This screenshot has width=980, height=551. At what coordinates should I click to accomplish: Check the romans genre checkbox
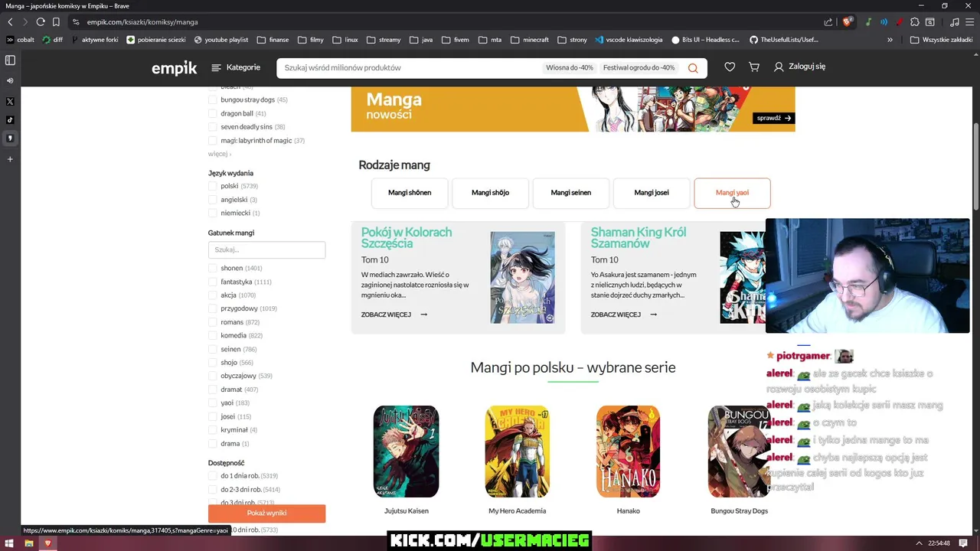[x=214, y=322]
